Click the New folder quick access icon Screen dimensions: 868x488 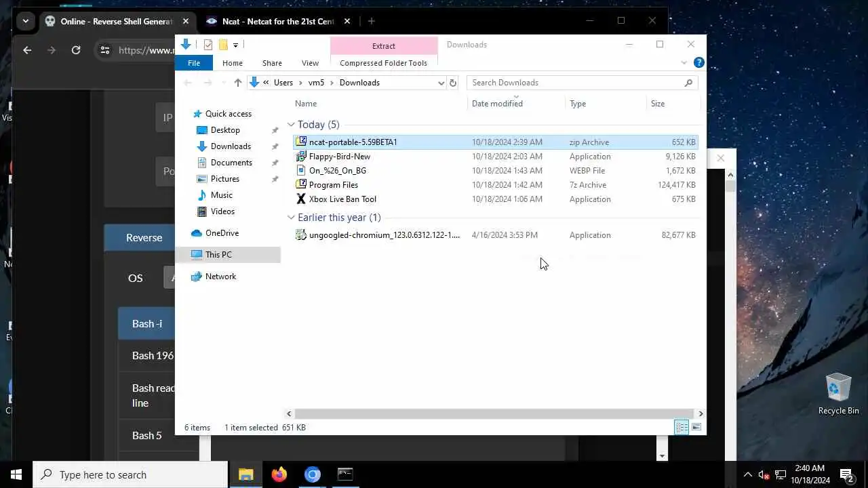[223, 45]
